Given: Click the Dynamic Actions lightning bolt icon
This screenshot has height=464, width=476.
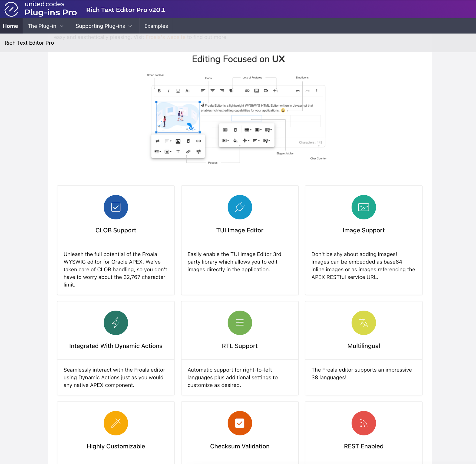Looking at the screenshot, I should click(x=116, y=323).
